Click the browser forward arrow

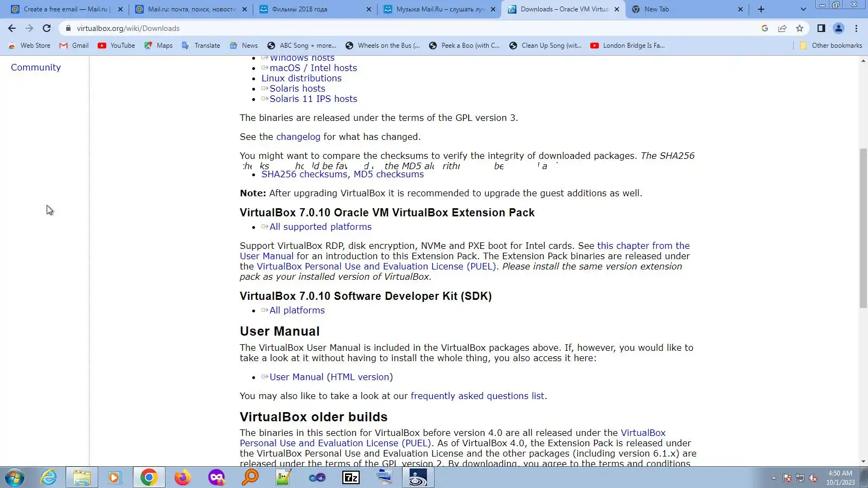[x=29, y=28]
